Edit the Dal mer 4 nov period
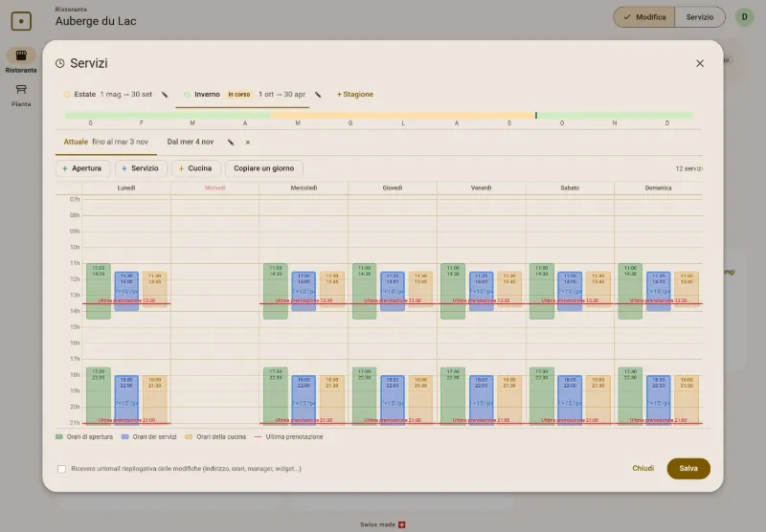Viewport: 766px width, 532px height. click(231, 143)
